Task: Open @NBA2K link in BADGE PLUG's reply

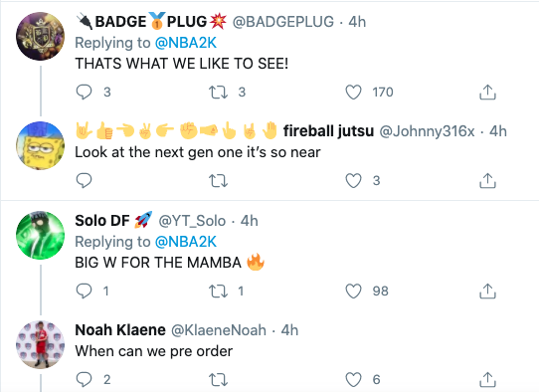Action: (x=186, y=43)
